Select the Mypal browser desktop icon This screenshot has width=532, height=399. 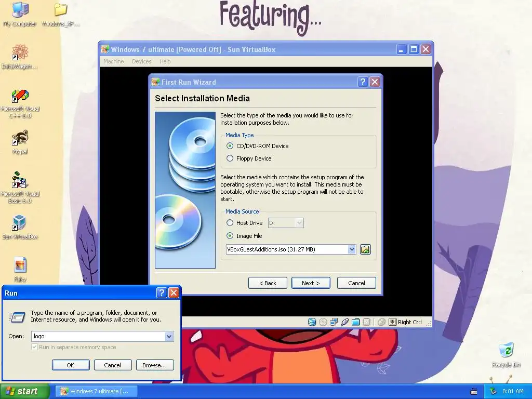point(20,142)
